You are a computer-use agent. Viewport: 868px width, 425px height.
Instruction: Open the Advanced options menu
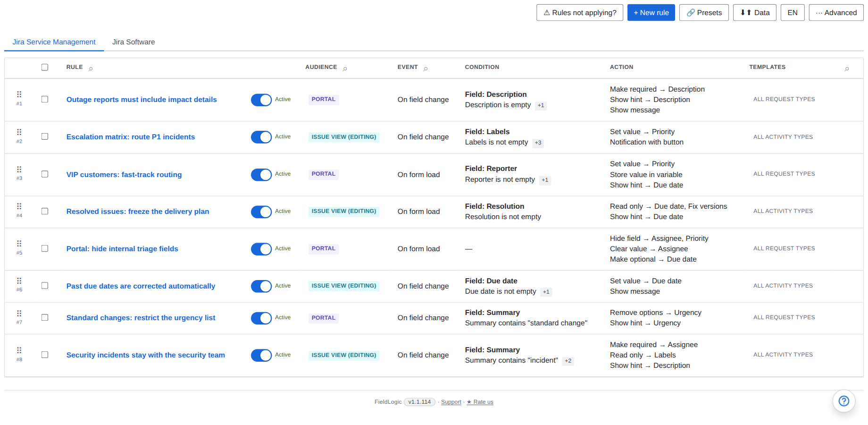click(836, 13)
